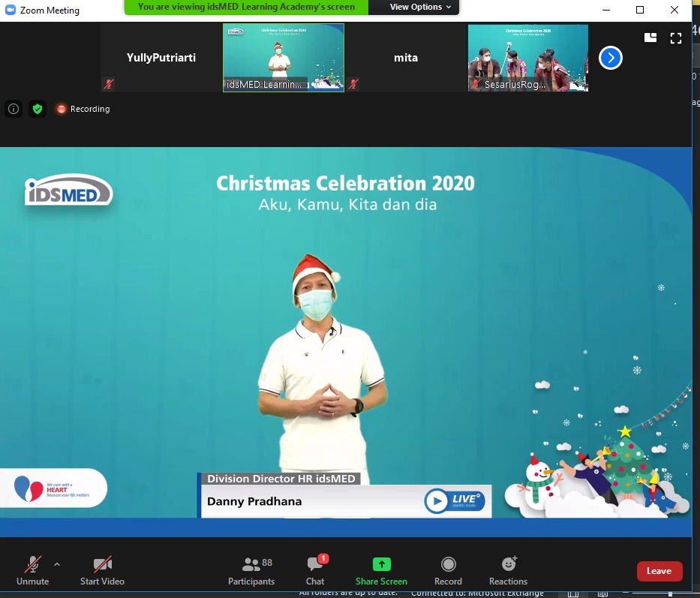Click the red Recording indicator
This screenshot has width=700, height=598.
click(83, 109)
